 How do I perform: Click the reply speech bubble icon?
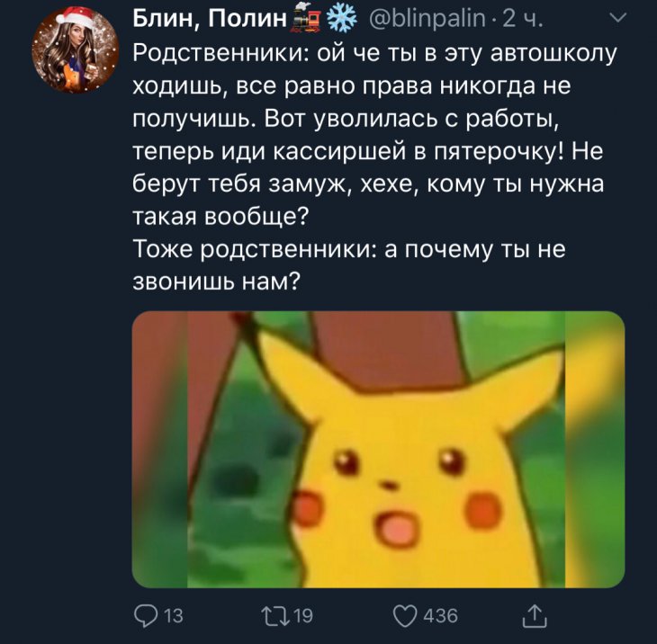coord(146,615)
